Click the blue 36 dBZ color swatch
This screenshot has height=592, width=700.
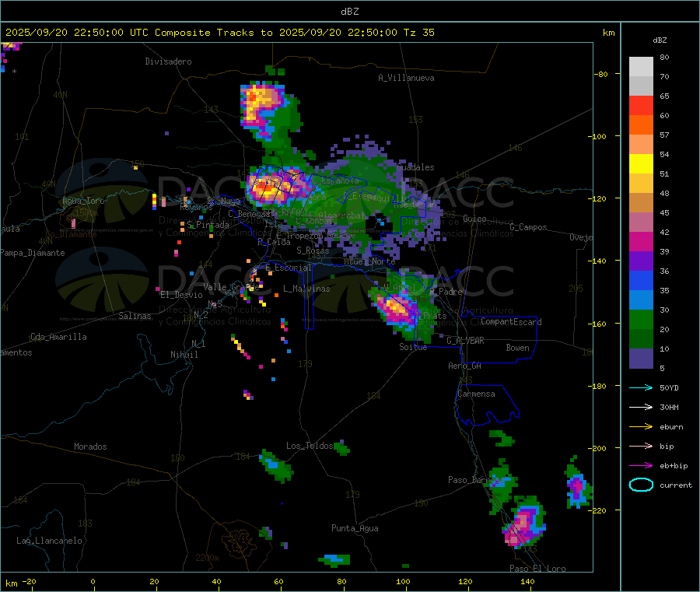point(641,280)
